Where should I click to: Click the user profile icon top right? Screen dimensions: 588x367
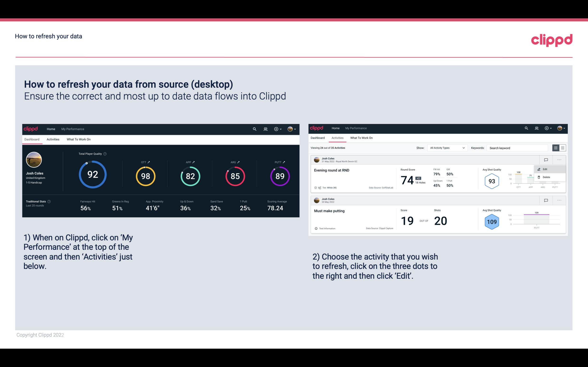tap(290, 128)
